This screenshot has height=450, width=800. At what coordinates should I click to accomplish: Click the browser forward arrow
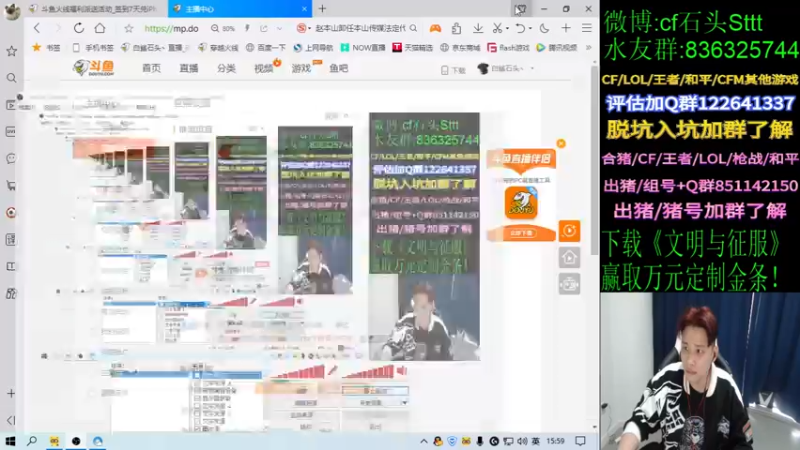click(x=57, y=28)
